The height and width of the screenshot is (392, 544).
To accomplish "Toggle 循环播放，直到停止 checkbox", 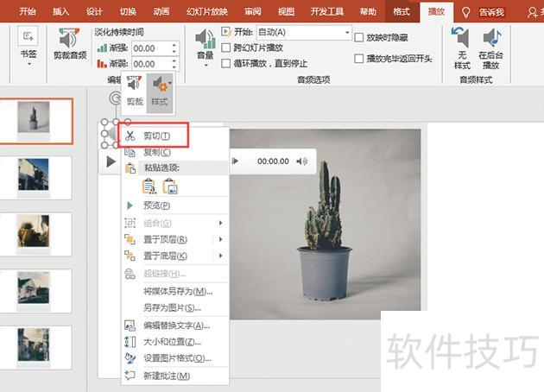I will (226, 63).
